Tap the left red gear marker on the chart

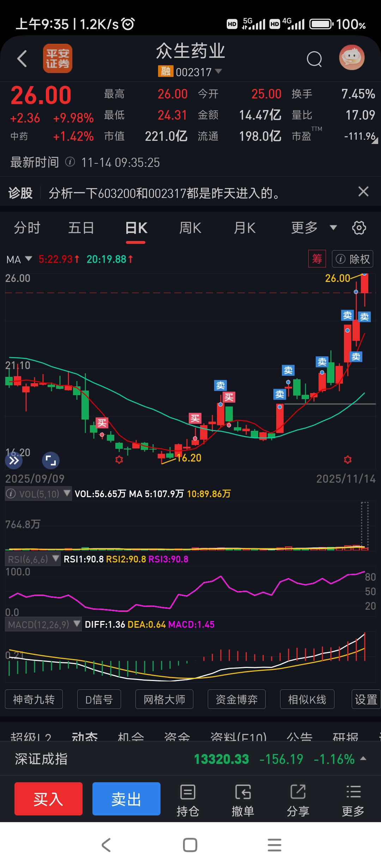[119, 459]
